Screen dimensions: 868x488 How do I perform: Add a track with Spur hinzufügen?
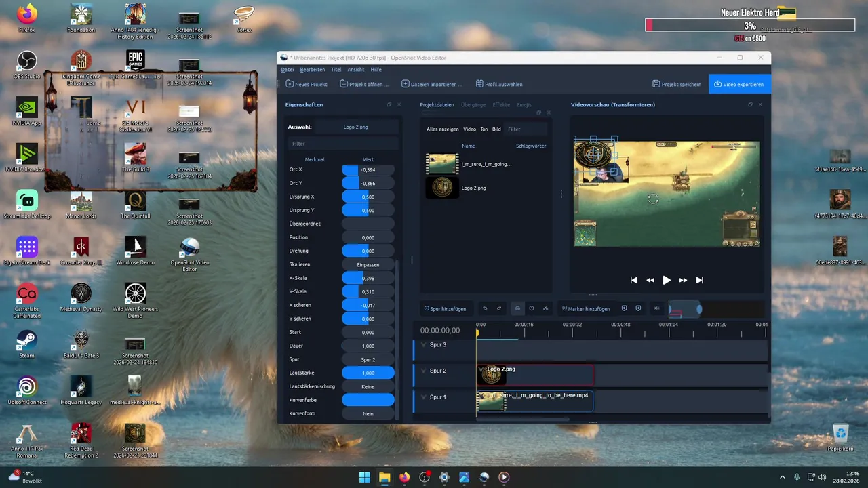tap(445, 308)
